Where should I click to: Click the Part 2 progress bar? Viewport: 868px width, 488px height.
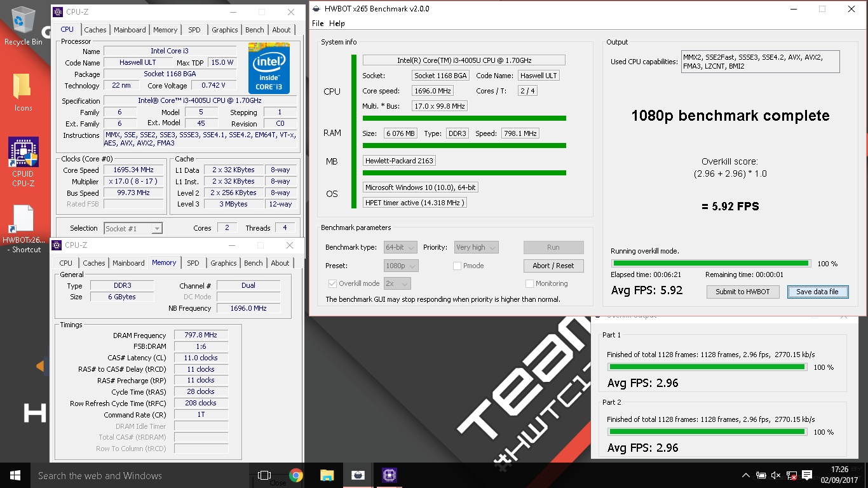(x=707, y=431)
